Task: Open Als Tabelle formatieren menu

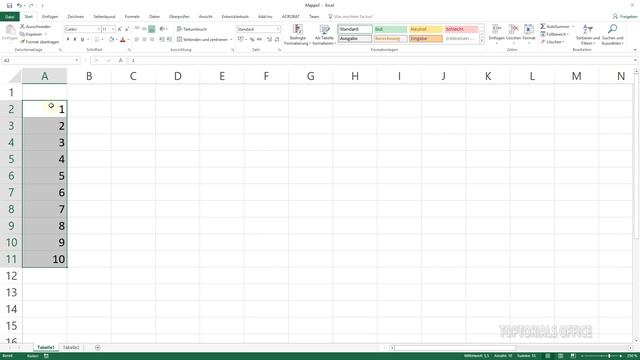Action: (x=324, y=34)
